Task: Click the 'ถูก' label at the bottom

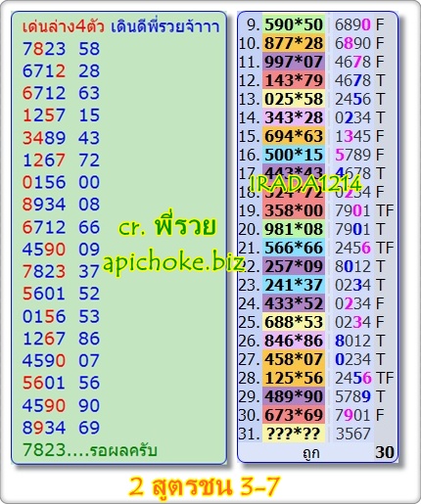Action: (x=310, y=453)
